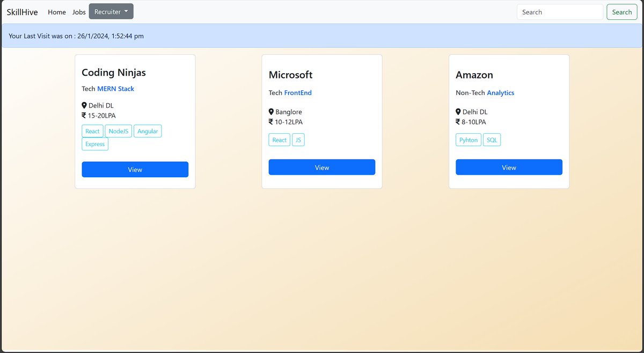Click the location pin icon on Coding Ninjas card
The height and width of the screenshot is (353, 644).
[84, 105]
